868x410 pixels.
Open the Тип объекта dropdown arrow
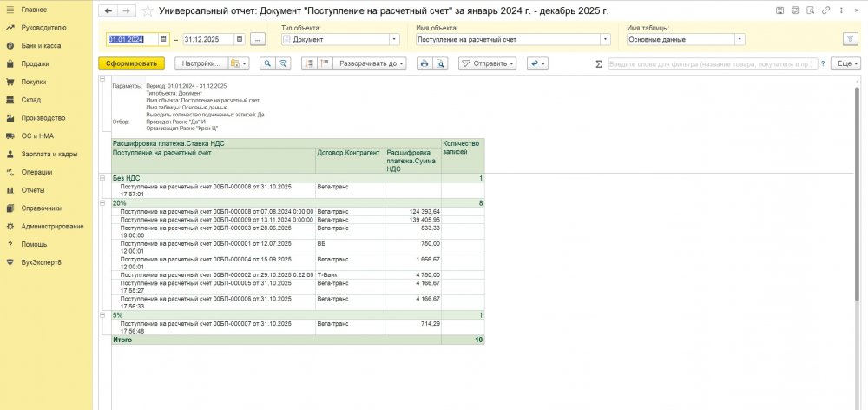(x=394, y=39)
